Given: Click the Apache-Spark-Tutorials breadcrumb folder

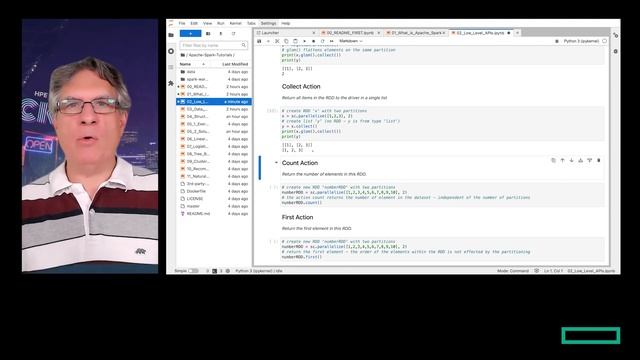Looking at the screenshot, I should 211,55.
